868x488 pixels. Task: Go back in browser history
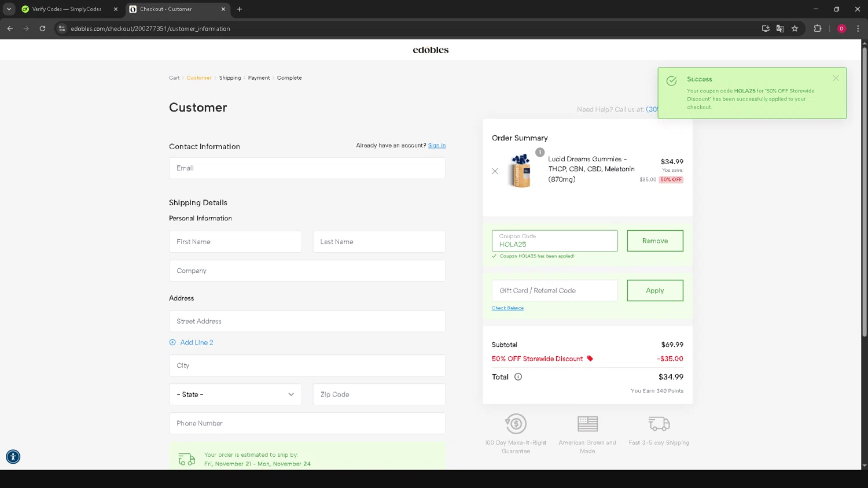10,28
